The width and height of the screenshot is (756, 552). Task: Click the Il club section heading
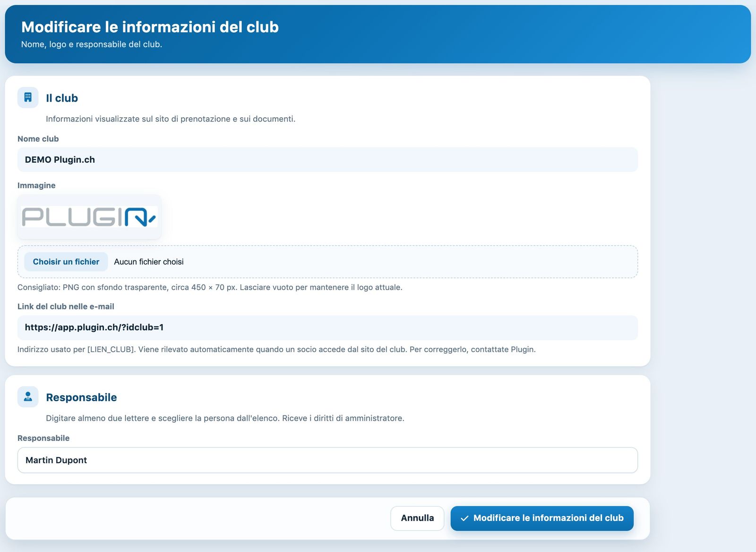click(62, 98)
